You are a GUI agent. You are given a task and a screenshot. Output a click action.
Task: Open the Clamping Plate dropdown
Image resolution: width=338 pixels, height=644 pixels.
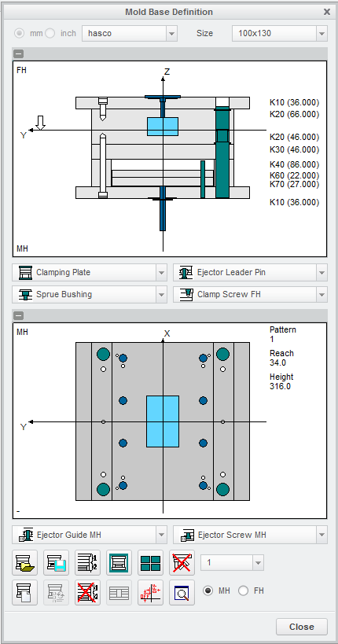coord(90,272)
